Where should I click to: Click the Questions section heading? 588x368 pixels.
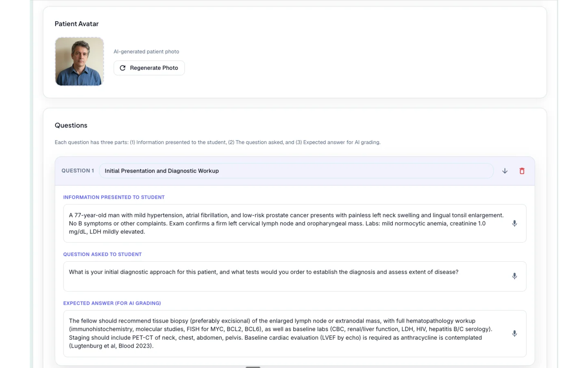[x=71, y=125]
